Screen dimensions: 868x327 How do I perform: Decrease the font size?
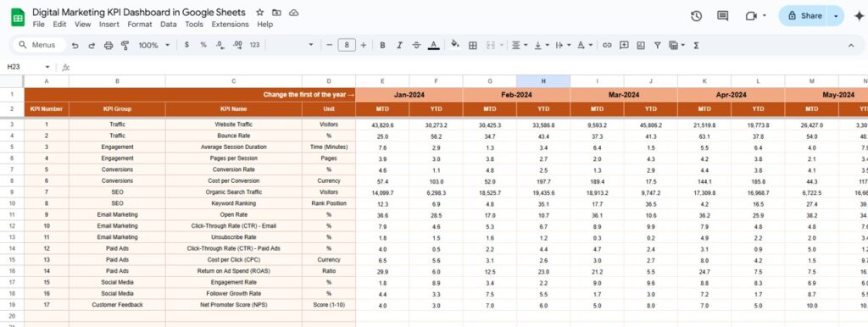point(330,46)
